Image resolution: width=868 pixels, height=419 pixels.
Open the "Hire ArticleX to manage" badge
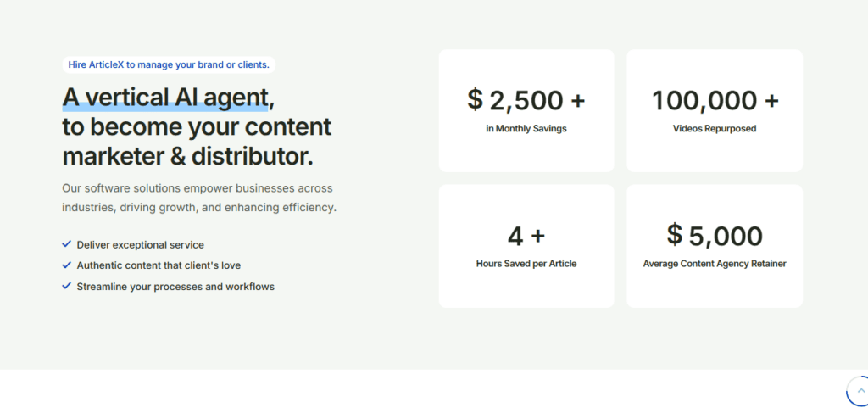pos(169,64)
